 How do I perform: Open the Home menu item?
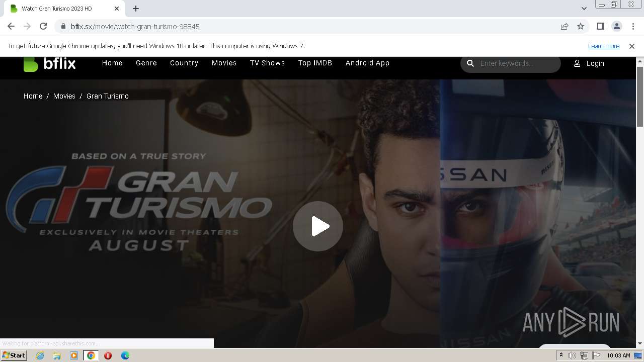coord(112,63)
